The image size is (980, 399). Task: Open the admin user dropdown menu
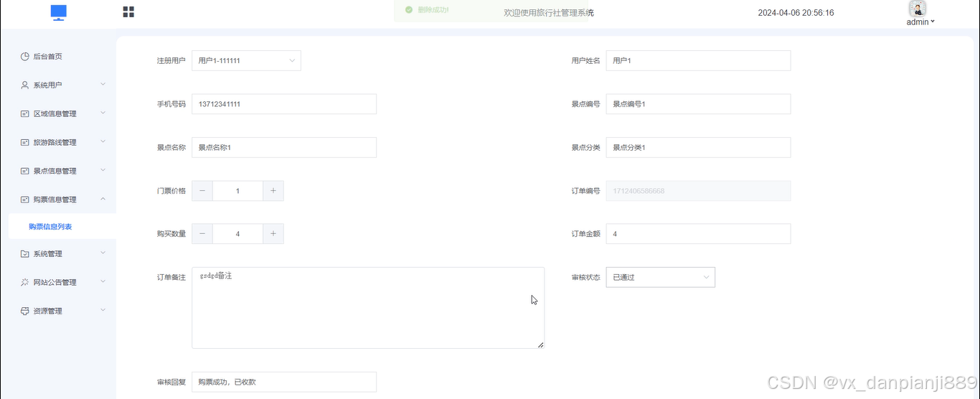[920, 22]
